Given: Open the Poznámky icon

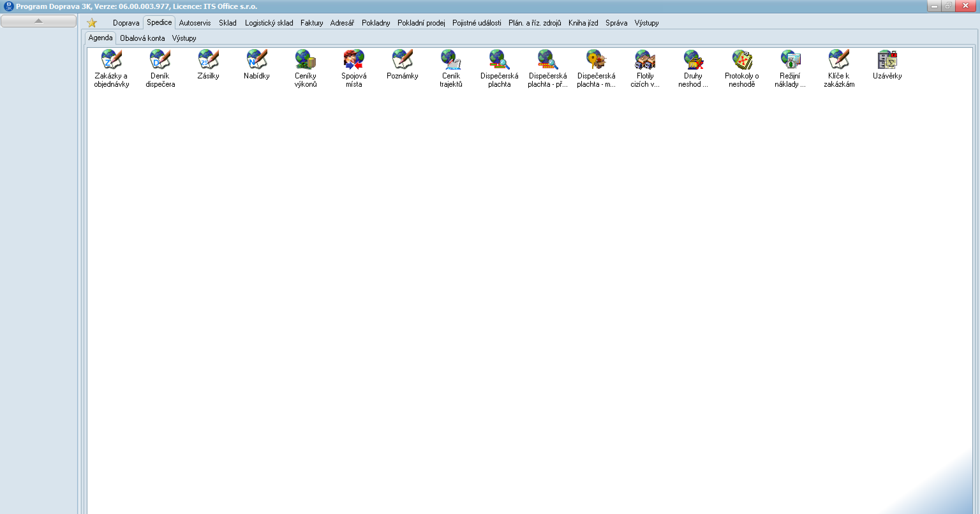Looking at the screenshot, I should [402, 65].
